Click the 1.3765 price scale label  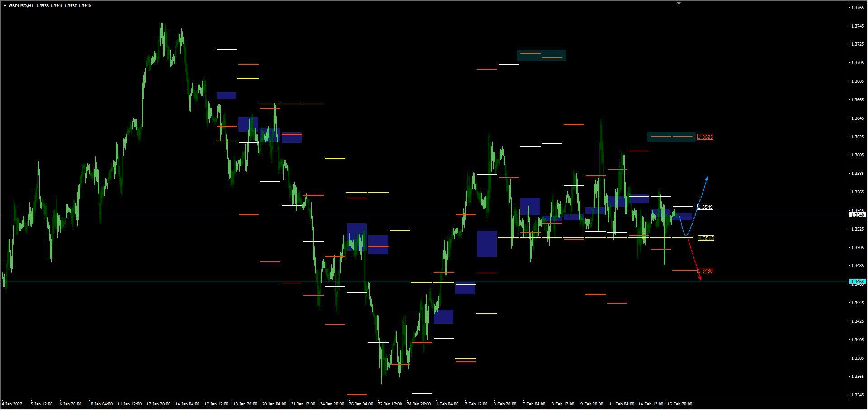(857, 8)
